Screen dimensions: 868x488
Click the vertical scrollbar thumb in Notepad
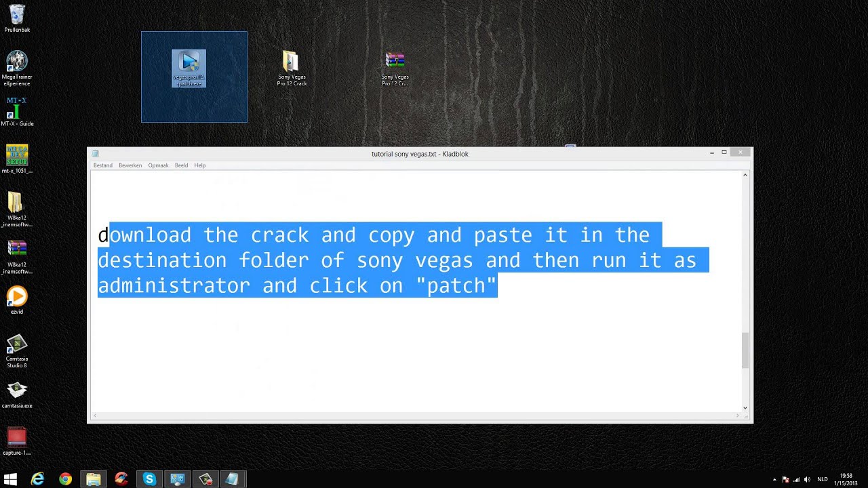[x=745, y=350]
